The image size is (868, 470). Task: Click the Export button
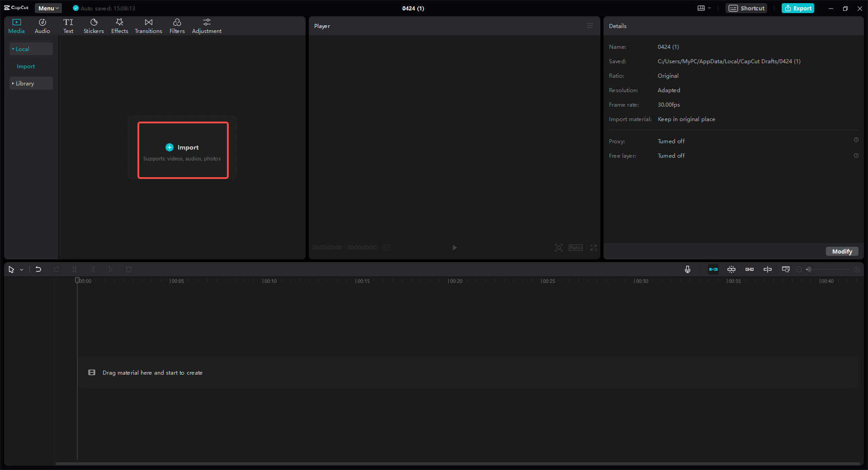pyautogui.click(x=797, y=8)
